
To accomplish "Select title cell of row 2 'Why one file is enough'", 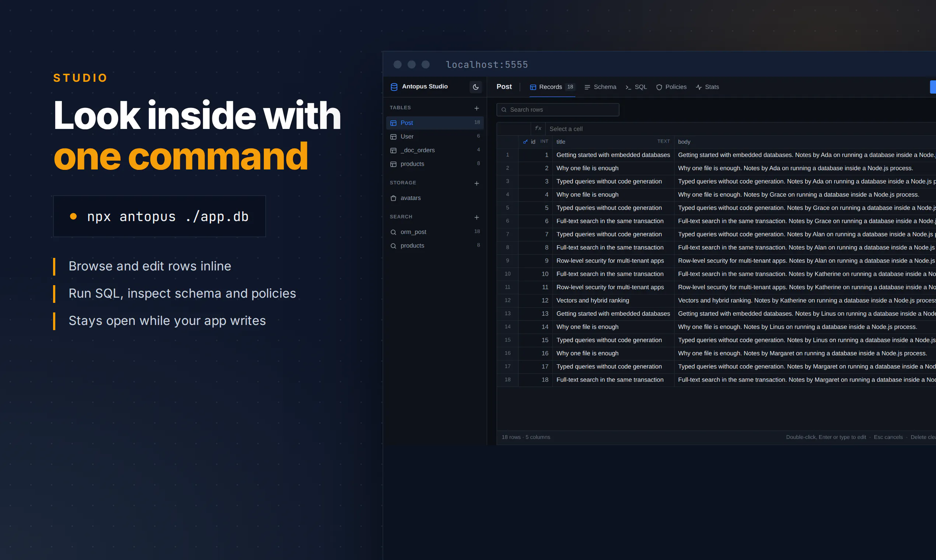I will coord(613,168).
